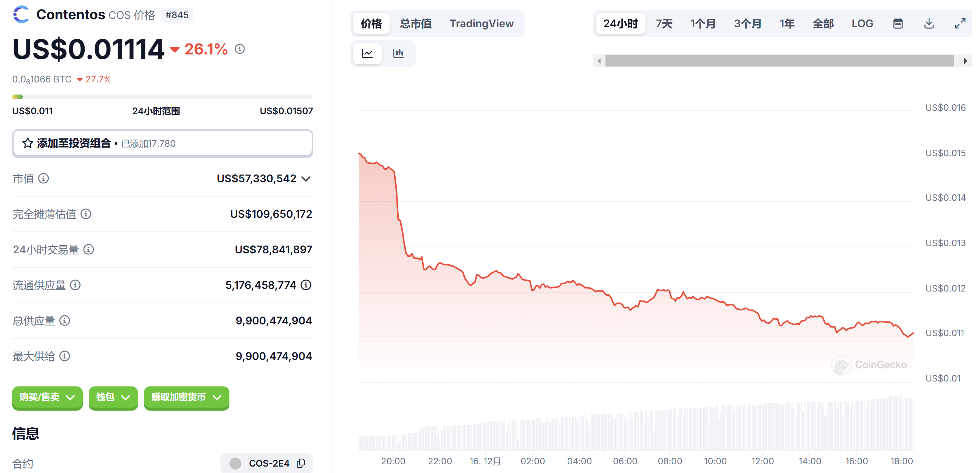
Task: Expand the market cap value chevron
Action: point(306,179)
